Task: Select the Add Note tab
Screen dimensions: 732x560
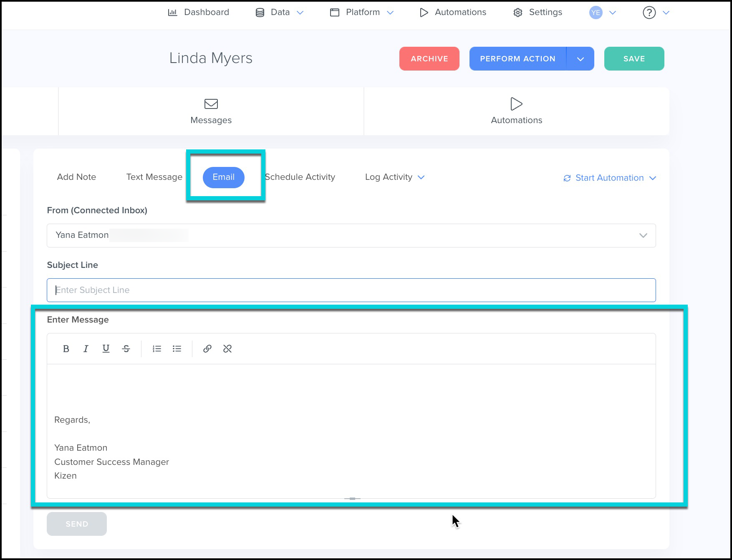Action: point(76,177)
